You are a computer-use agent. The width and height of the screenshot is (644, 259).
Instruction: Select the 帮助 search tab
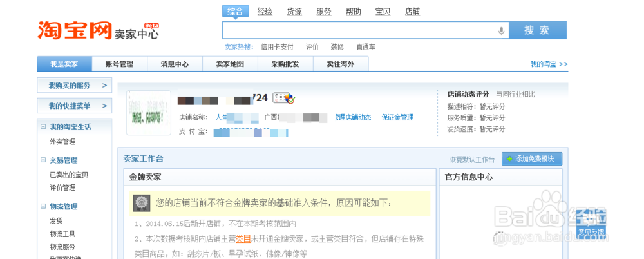coord(353,12)
